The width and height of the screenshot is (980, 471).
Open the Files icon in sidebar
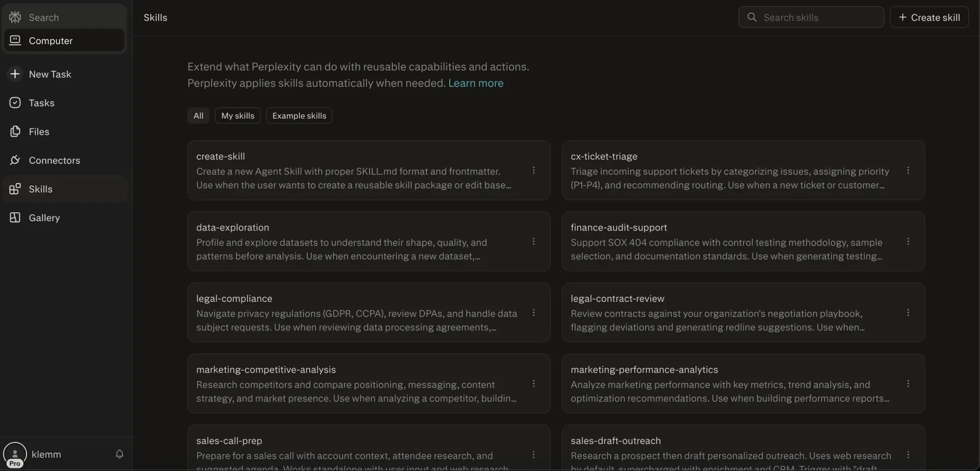15,131
